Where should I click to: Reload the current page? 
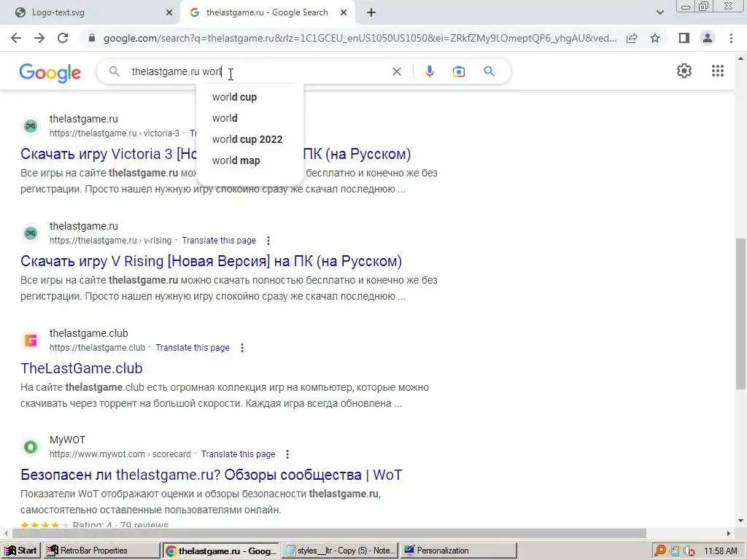(x=63, y=38)
